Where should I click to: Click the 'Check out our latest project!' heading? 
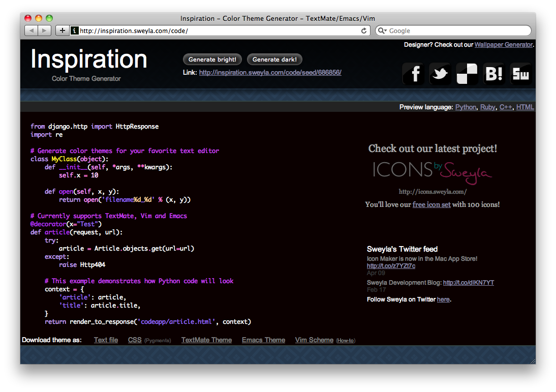[x=433, y=148]
